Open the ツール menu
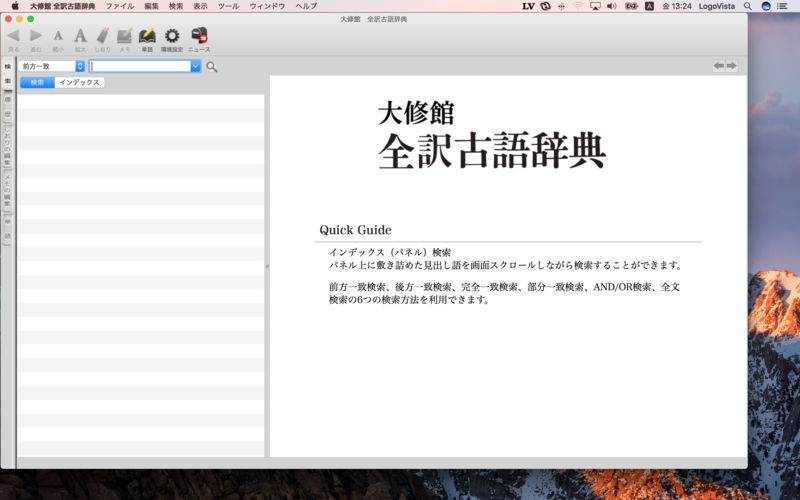 click(229, 6)
